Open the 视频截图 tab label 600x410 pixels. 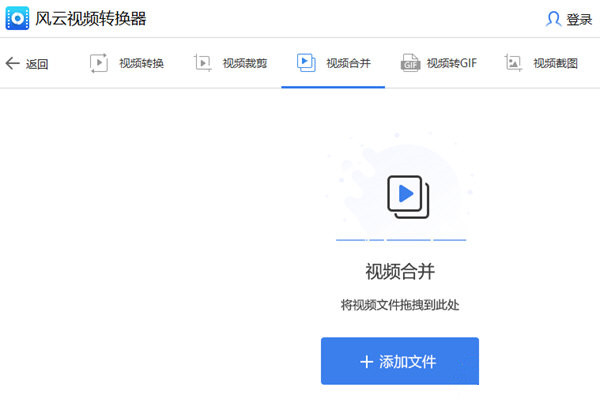tap(556, 64)
